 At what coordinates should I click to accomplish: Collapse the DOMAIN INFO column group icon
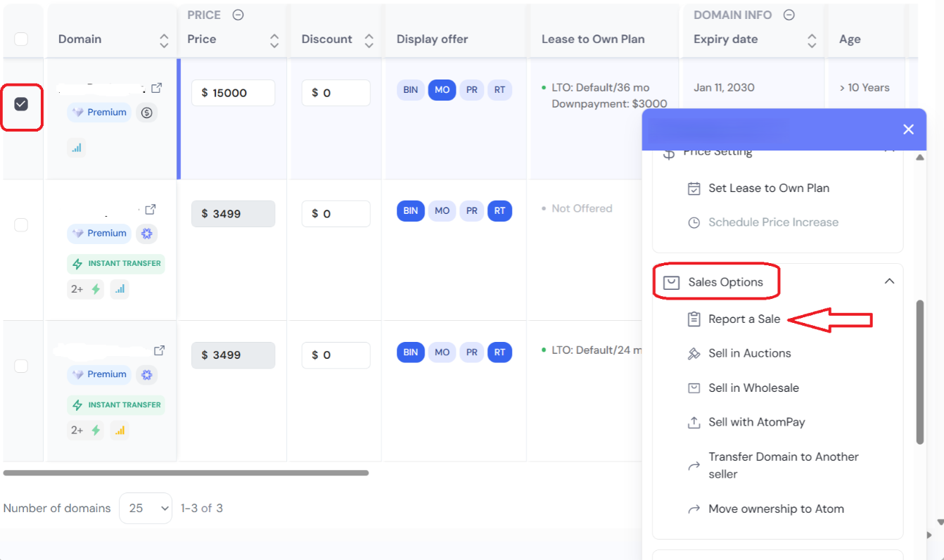click(x=789, y=15)
